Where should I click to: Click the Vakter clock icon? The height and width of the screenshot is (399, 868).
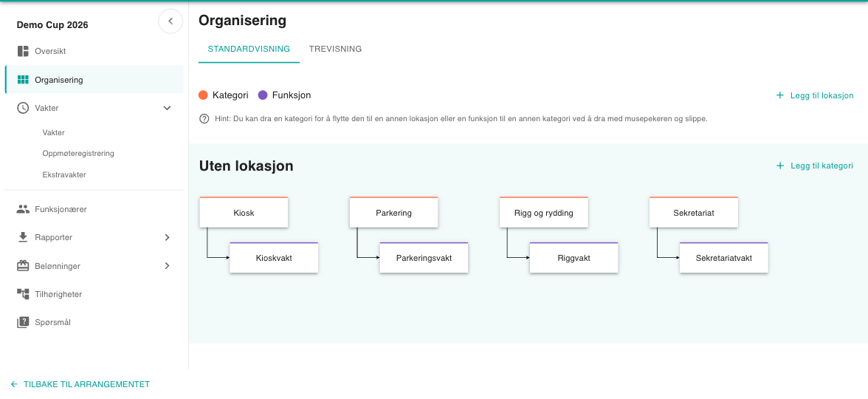[x=23, y=108]
